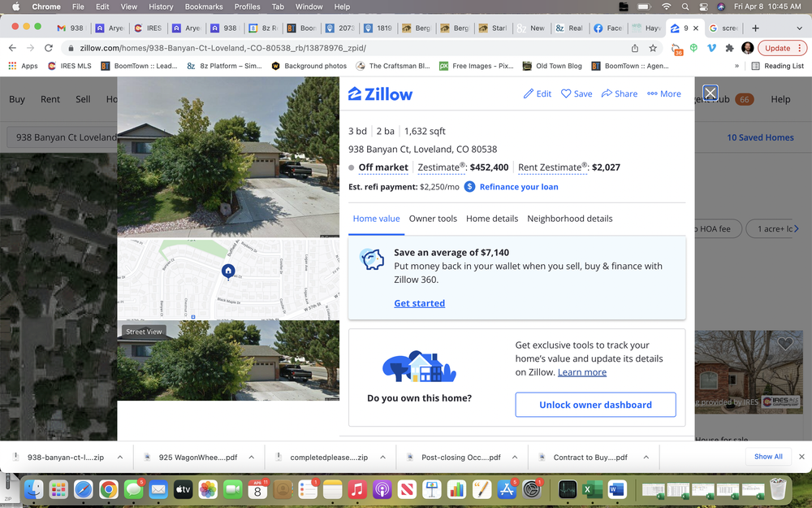Switch to the Gmail 938 tab
This screenshot has width=812, height=508.
71,28
